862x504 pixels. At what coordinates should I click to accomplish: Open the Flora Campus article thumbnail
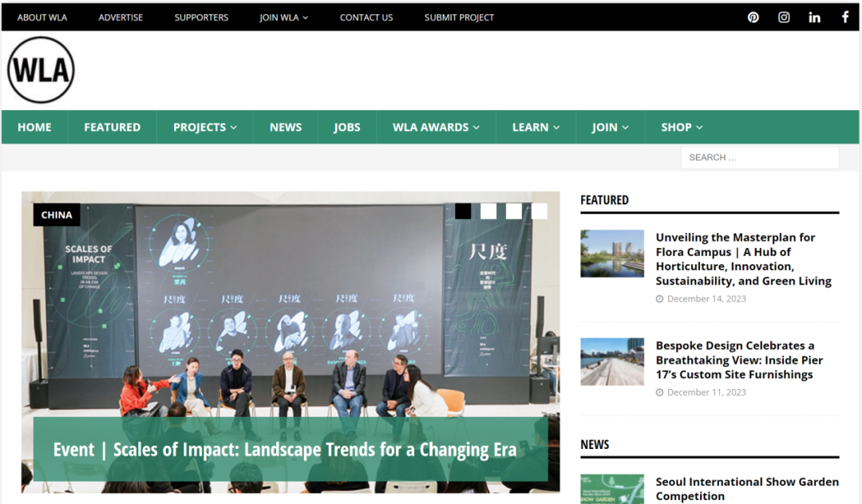click(x=612, y=254)
